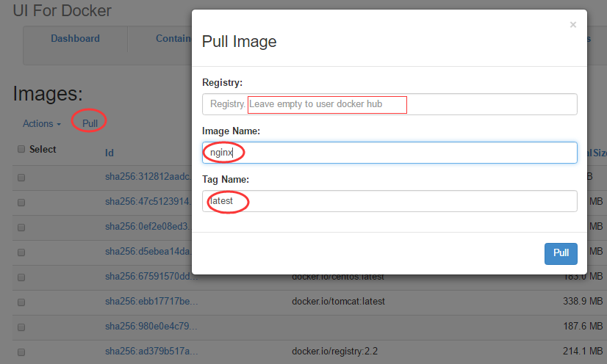Tick checkbox for sha256:ad379b517a row
Image resolution: width=607 pixels, height=364 pixels.
click(x=21, y=352)
